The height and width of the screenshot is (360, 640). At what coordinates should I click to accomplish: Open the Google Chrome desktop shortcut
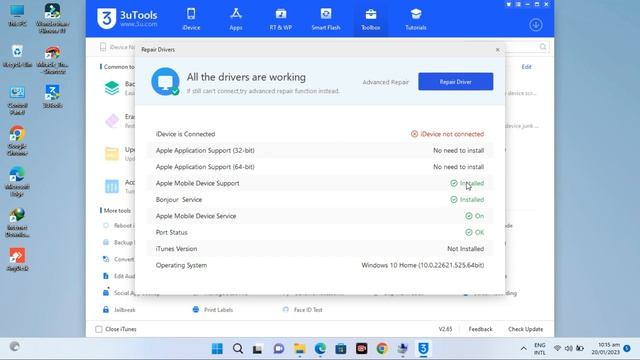(x=17, y=141)
